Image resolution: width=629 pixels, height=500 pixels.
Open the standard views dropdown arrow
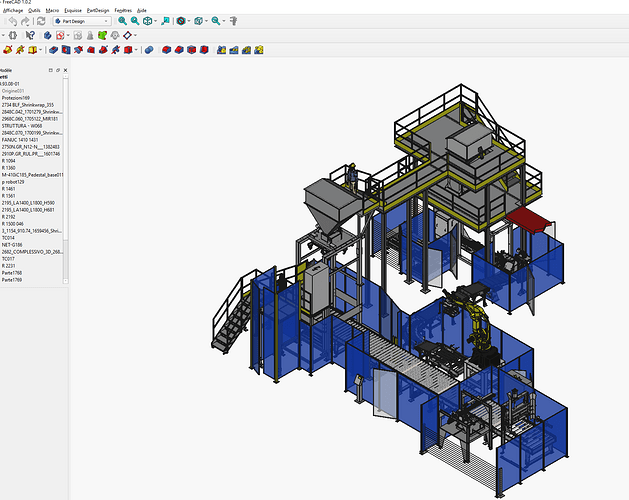[155, 21]
